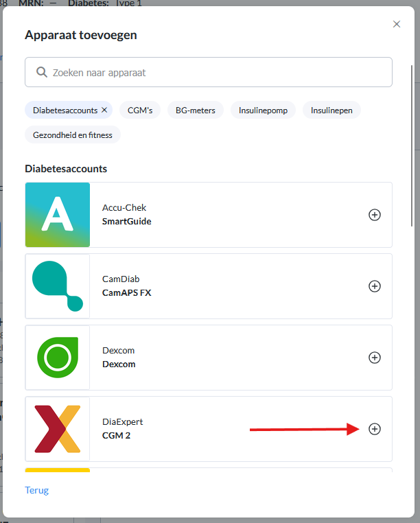Viewport: 420px width, 523px height.
Task: Add the DiaExpert CGM 2 device
Action: [374, 429]
